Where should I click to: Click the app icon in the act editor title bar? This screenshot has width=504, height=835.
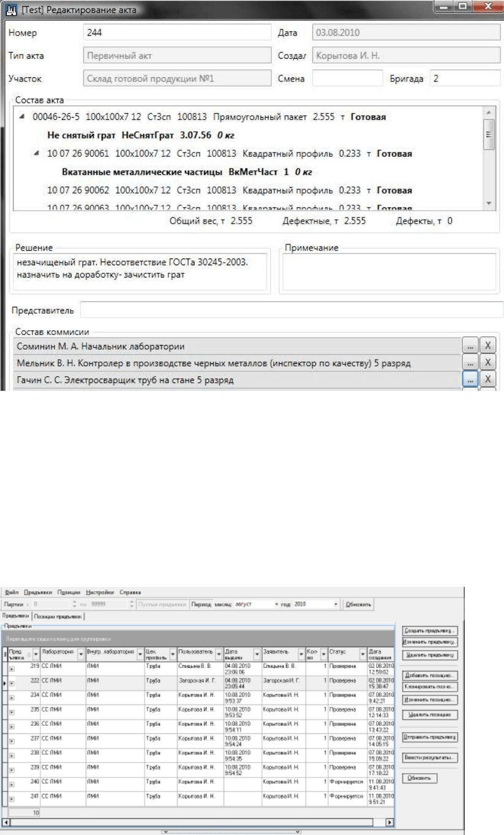click(x=10, y=10)
